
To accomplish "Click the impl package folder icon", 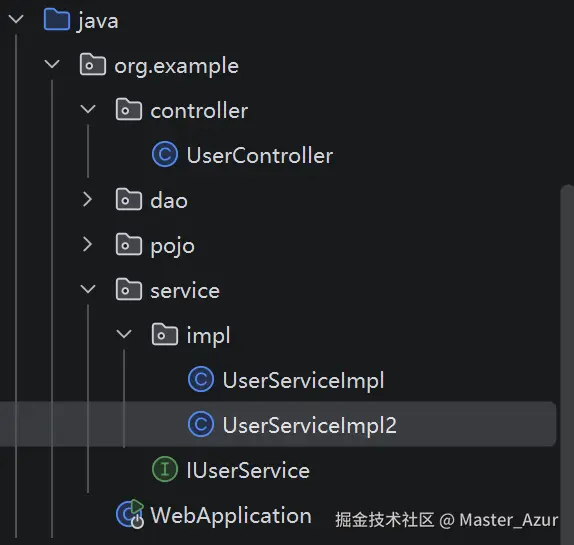I will (x=165, y=335).
